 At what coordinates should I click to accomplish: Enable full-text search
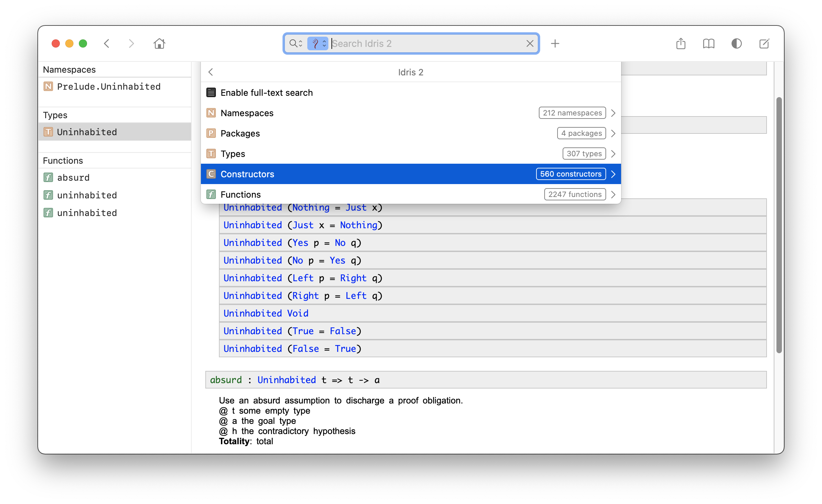click(267, 93)
